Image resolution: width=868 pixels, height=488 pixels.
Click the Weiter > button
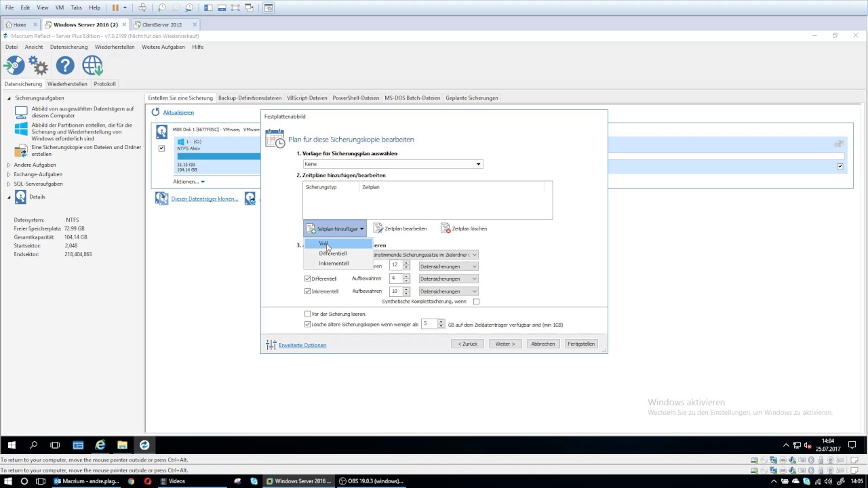coord(505,344)
